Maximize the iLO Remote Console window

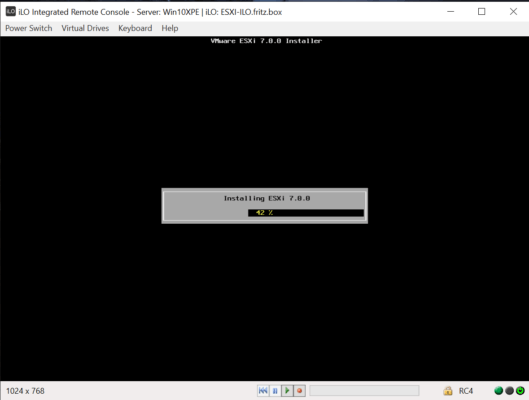point(482,11)
